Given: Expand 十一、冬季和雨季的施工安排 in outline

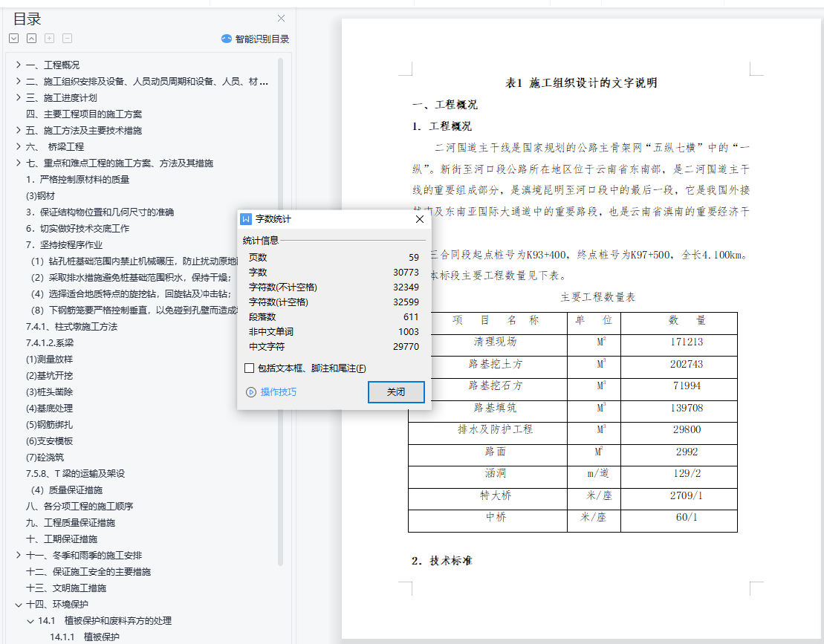Looking at the screenshot, I should pos(18,555).
